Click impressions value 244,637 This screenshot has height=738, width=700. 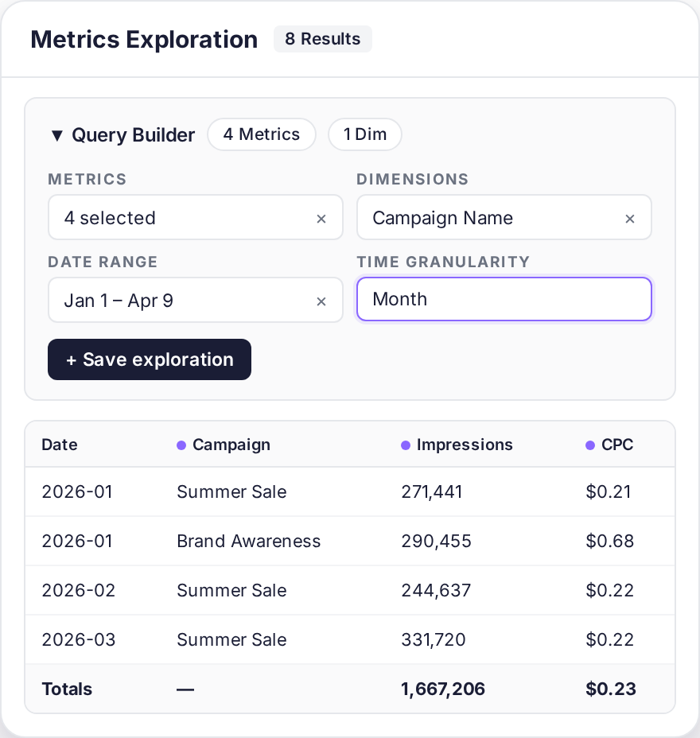(436, 591)
